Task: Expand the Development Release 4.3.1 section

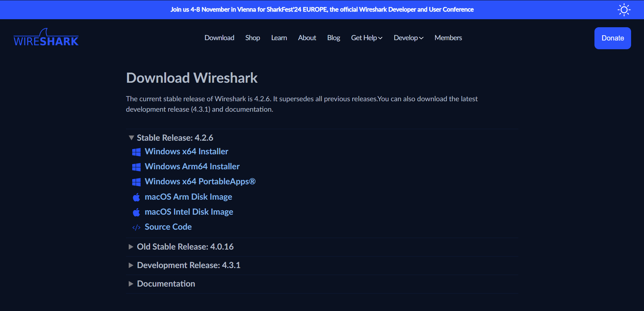Action: [131, 265]
